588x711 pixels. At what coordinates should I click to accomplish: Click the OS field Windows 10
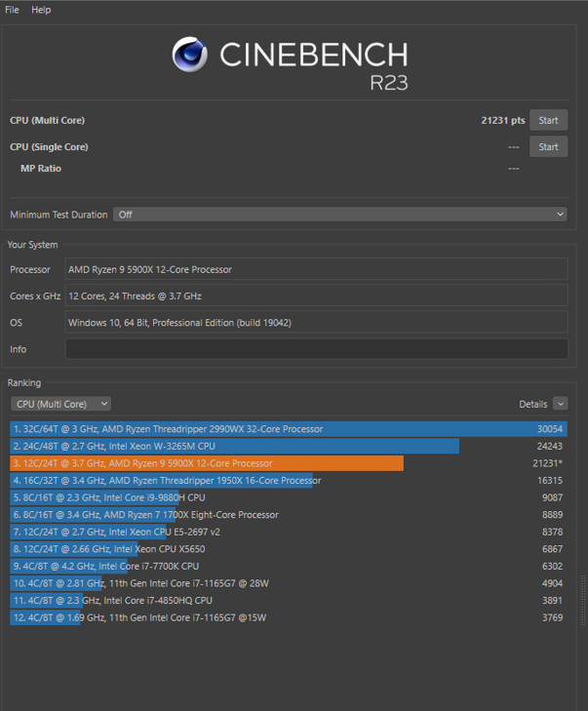[317, 323]
